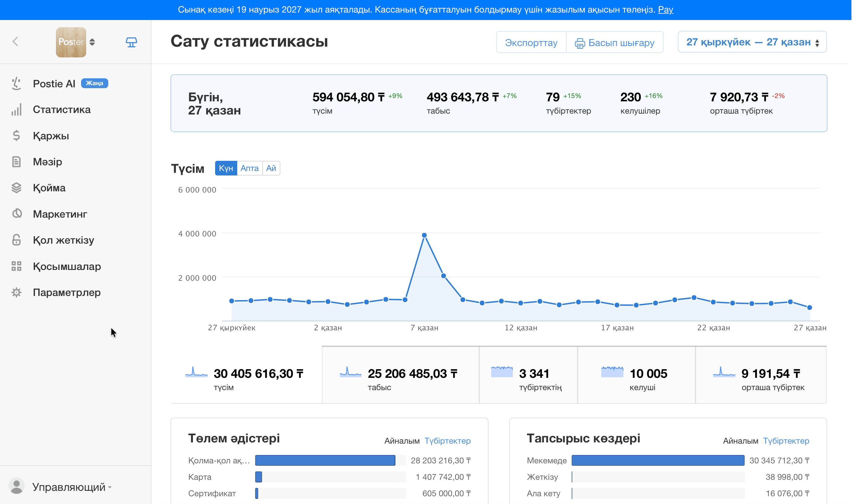Screen dimensions: 852x504
Task: Open the date range dropdown 27 қыркүйек — 27 қазан
Action: (752, 42)
